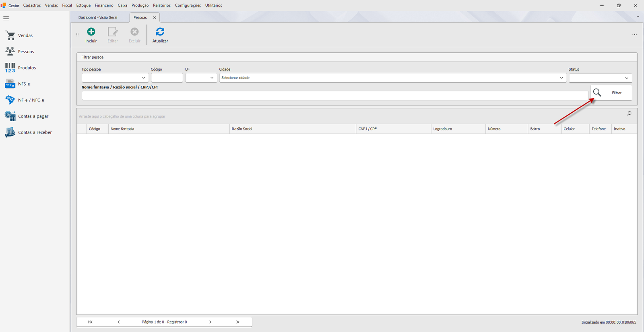
Task: Open NF-e / NFC-e in sidebar
Action: [x=25, y=100]
